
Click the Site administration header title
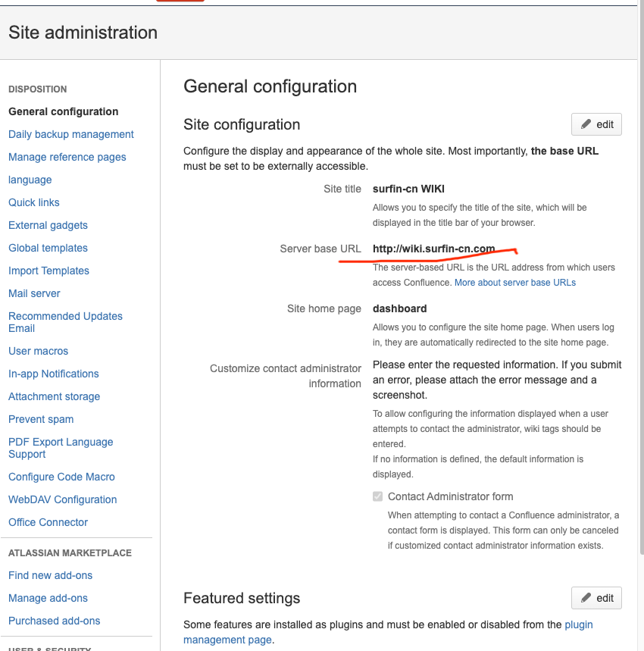[83, 33]
